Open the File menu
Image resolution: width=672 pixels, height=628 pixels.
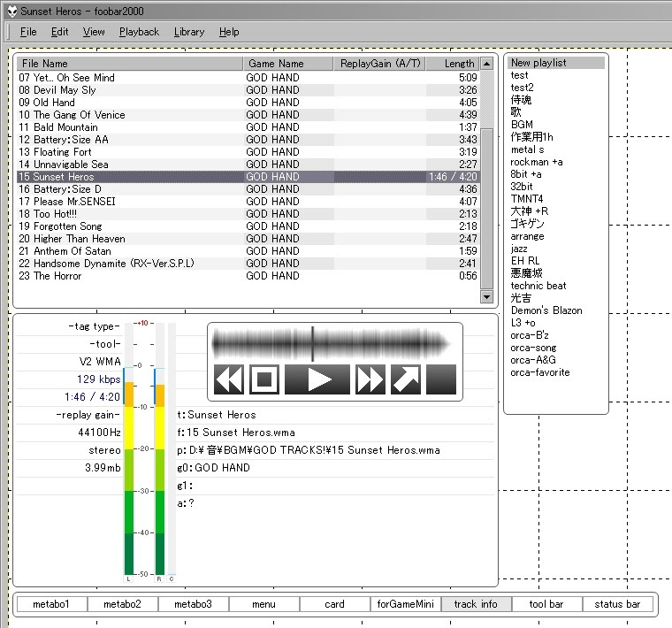point(28,32)
